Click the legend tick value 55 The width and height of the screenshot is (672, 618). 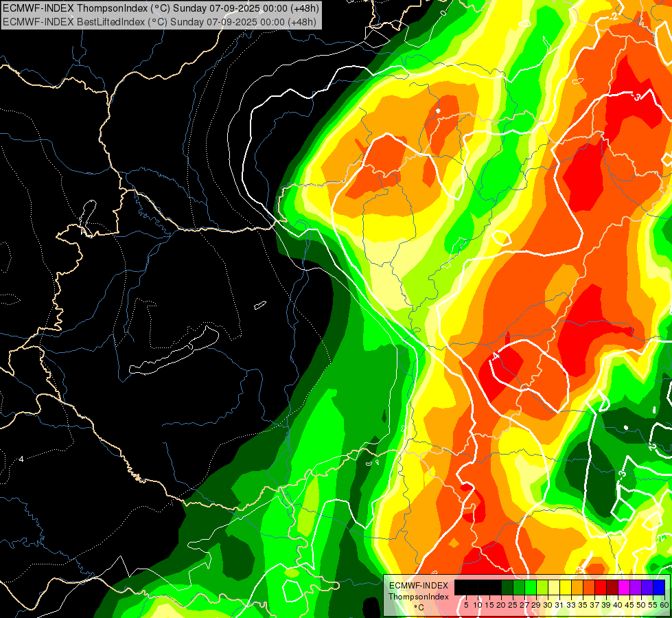coord(652,605)
